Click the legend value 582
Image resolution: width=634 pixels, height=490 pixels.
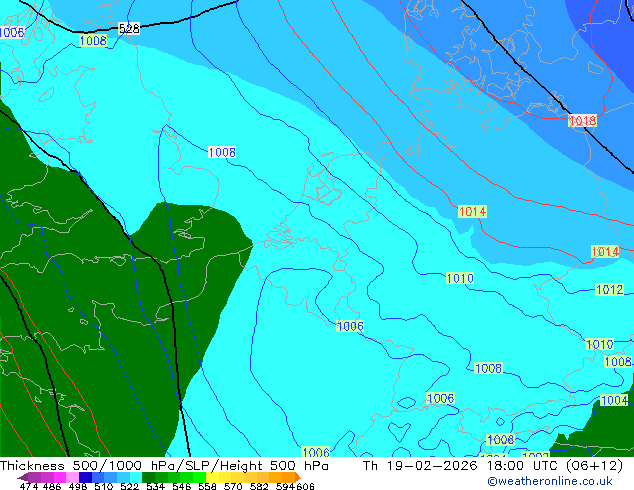coord(259,486)
